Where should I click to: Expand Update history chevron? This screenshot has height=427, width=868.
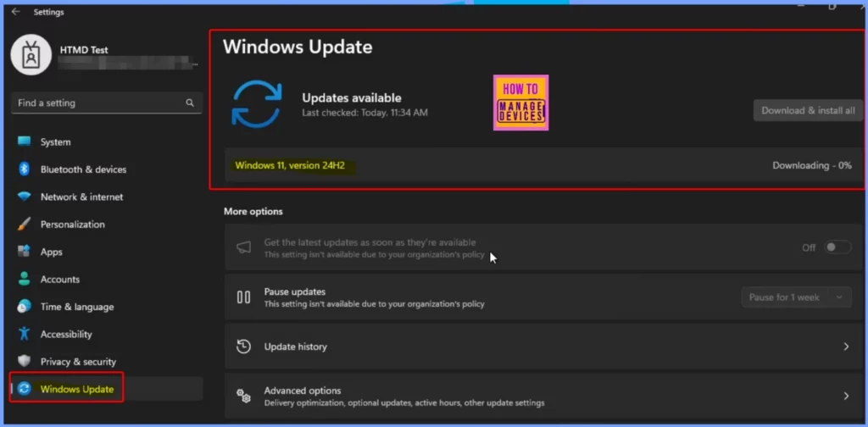pos(846,347)
